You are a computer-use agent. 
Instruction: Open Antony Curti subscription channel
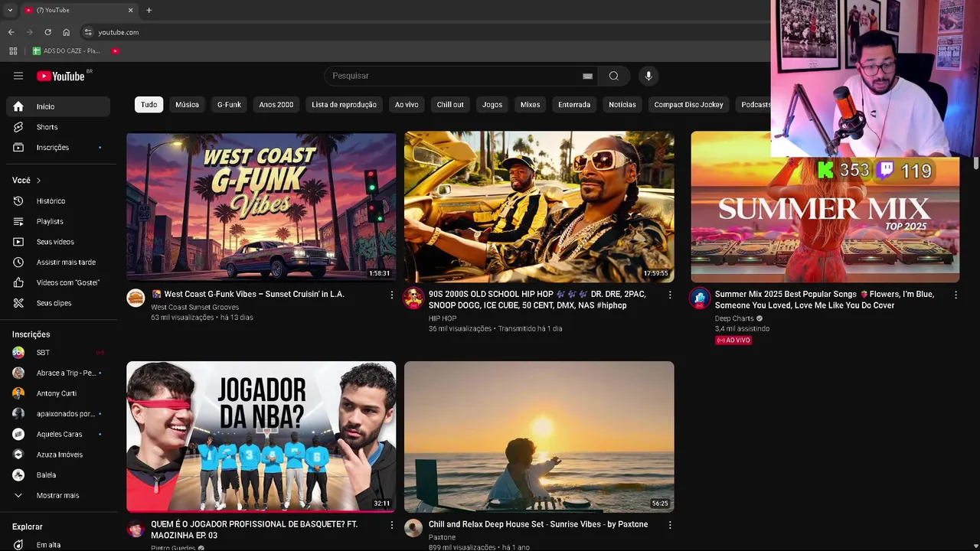coord(58,393)
